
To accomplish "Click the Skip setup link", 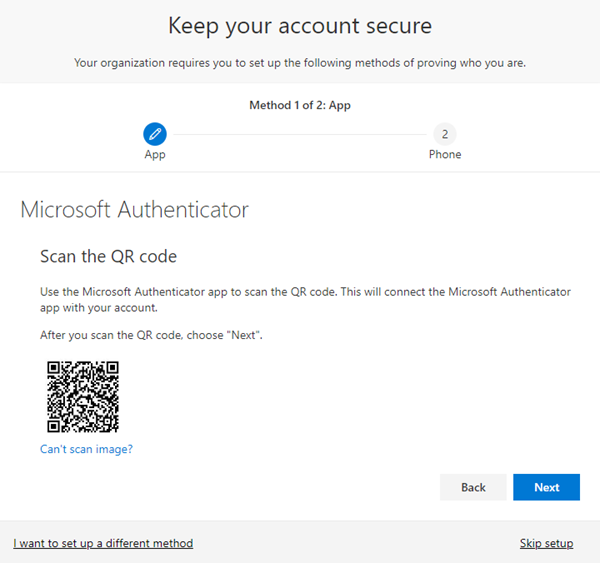I will pos(546,543).
